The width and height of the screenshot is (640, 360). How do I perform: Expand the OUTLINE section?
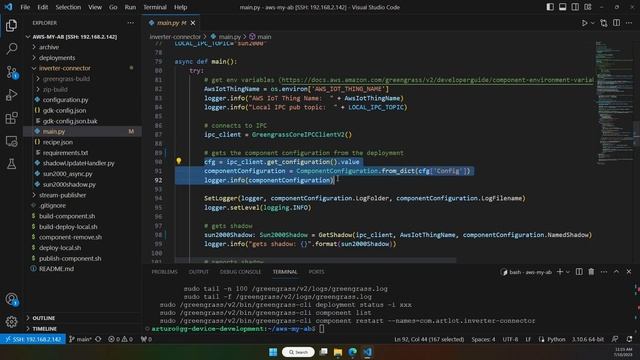(x=44, y=318)
